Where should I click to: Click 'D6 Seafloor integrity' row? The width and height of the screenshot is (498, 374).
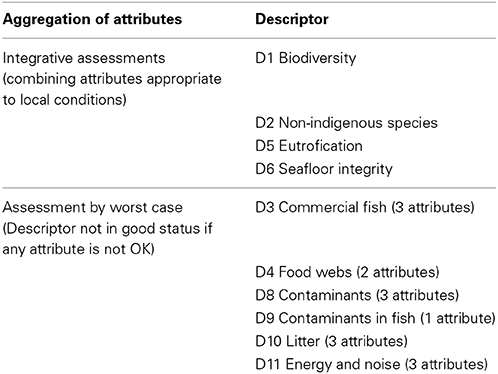[x=324, y=169]
